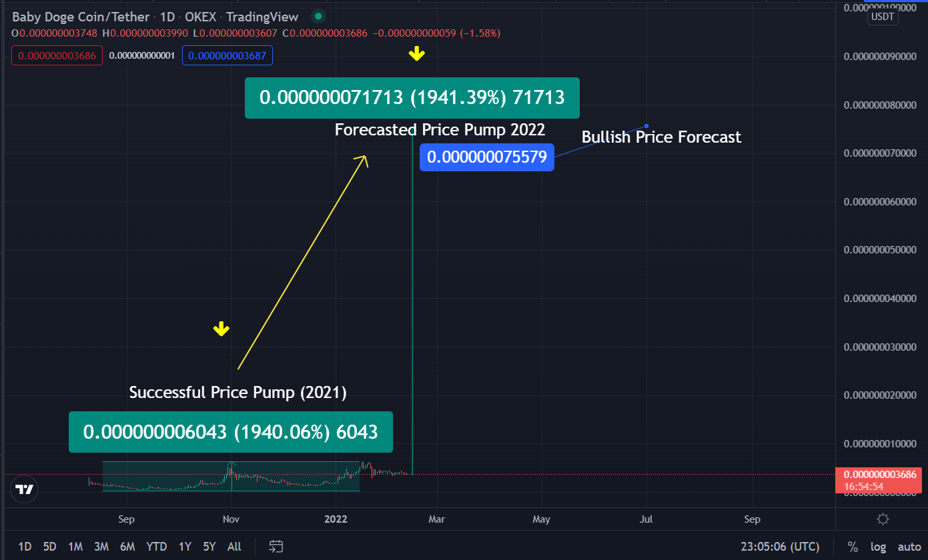Click 0.000000090000 on price axis

(x=879, y=57)
